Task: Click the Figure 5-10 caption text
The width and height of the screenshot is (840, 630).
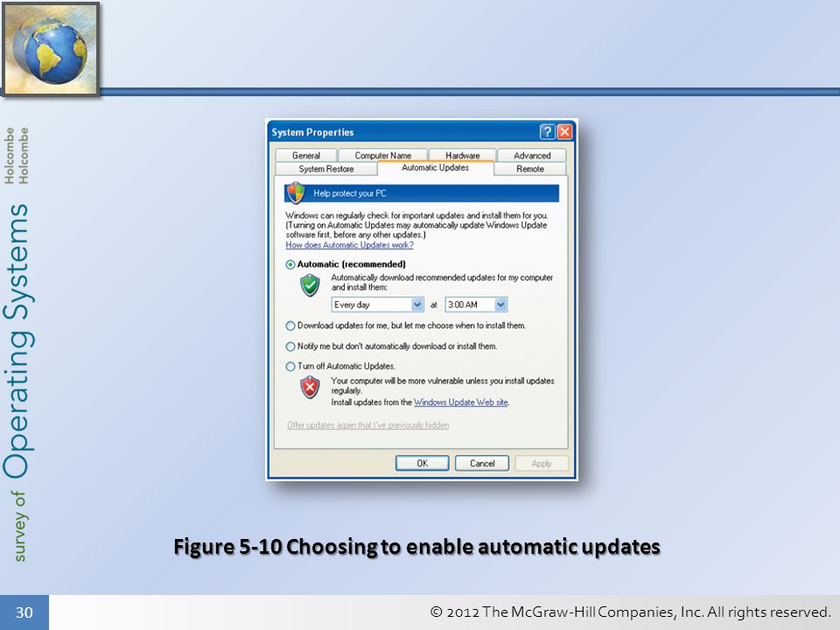Action: 416,547
